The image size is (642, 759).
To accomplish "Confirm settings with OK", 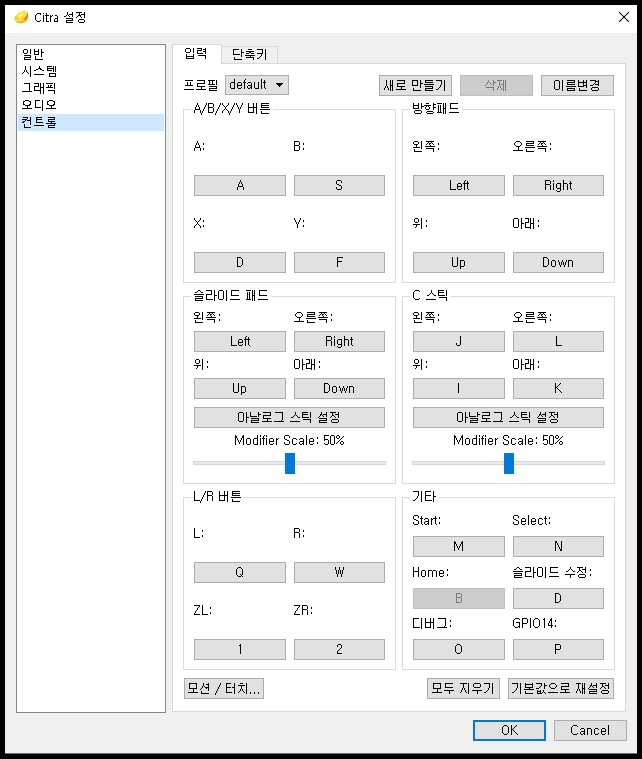I will click(x=509, y=730).
